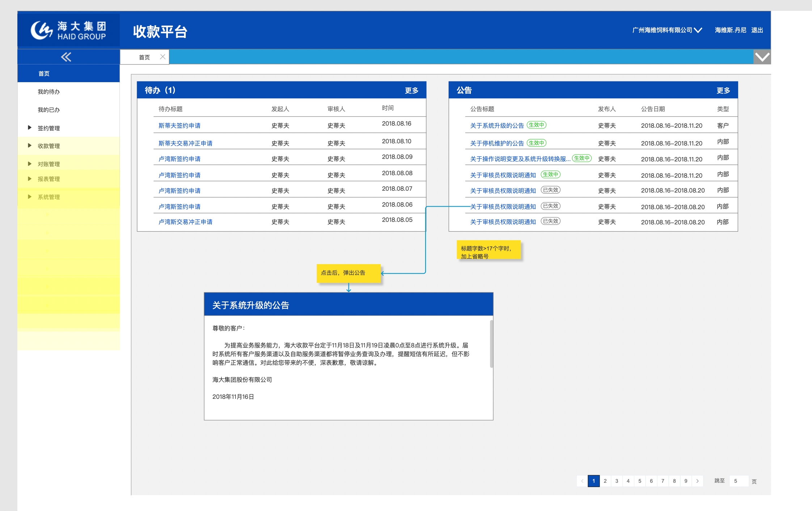Go to previous page arrow in pagination
Viewport: 812px width, 511px height.
tap(582, 481)
